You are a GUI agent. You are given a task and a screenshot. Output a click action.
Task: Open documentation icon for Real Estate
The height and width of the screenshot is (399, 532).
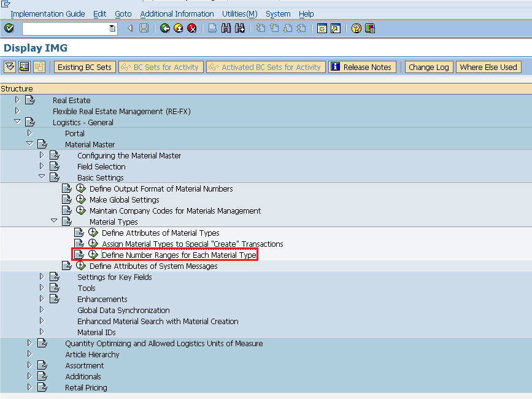click(30, 100)
